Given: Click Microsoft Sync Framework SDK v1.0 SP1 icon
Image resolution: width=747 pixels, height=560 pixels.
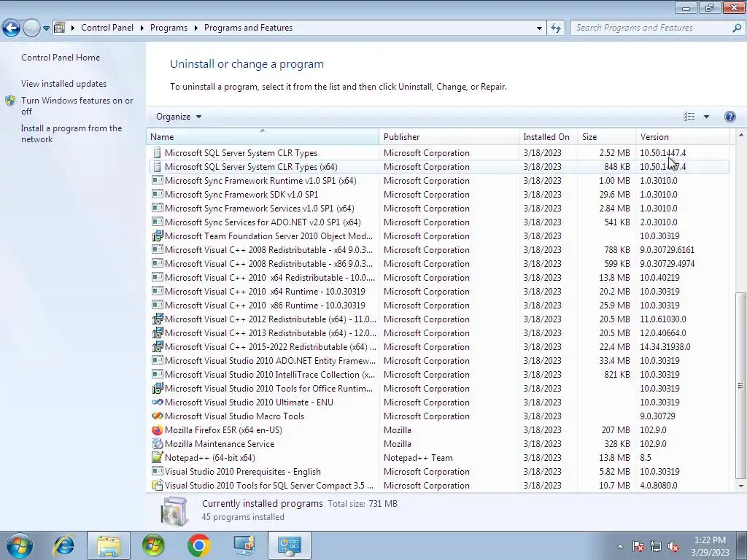Looking at the screenshot, I should [x=158, y=194].
